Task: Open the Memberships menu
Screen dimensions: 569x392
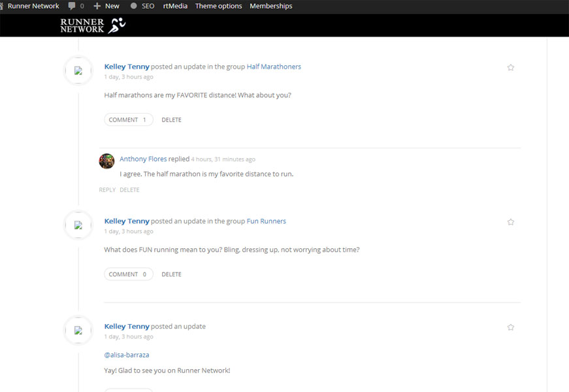Action: coord(270,6)
